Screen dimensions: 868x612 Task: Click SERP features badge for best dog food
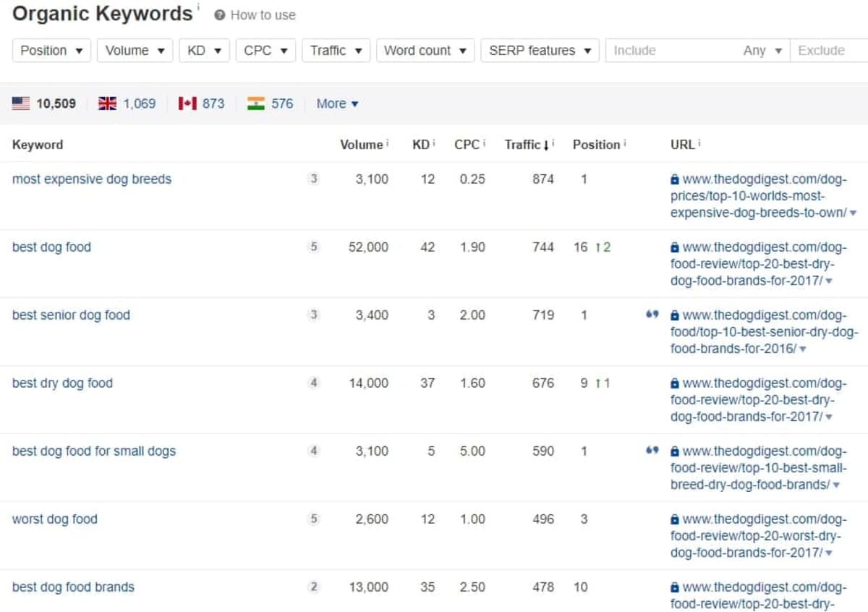click(313, 247)
